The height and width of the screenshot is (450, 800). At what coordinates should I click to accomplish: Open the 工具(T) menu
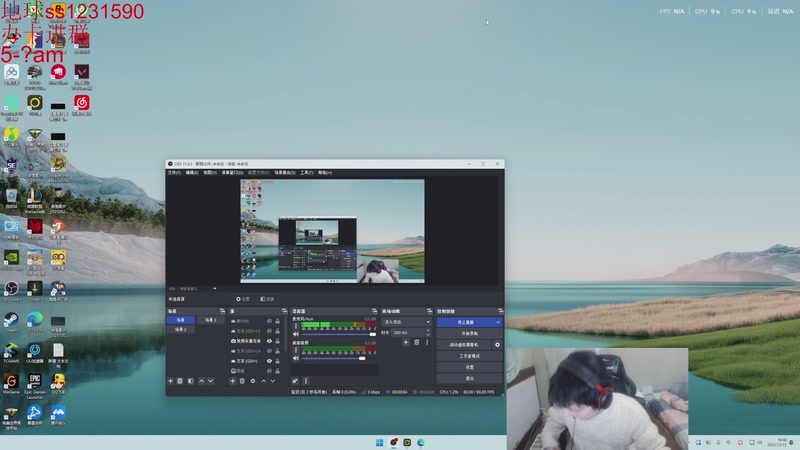pyautogui.click(x=306, y=172)
